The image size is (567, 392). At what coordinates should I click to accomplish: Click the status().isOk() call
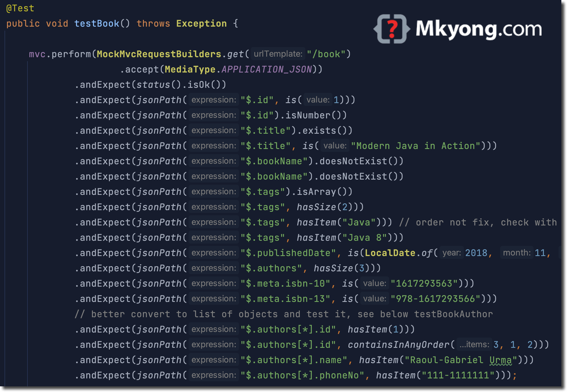(x=181, y=84)
